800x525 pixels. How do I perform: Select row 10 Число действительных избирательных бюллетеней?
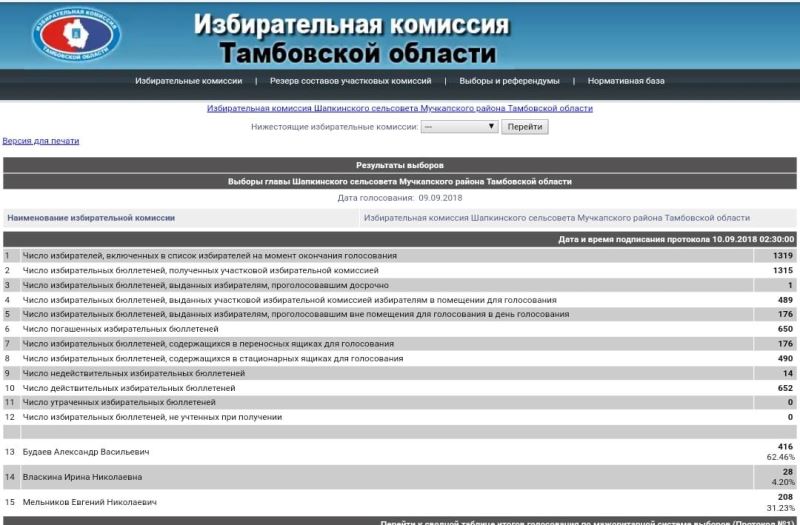coord(399,388)
